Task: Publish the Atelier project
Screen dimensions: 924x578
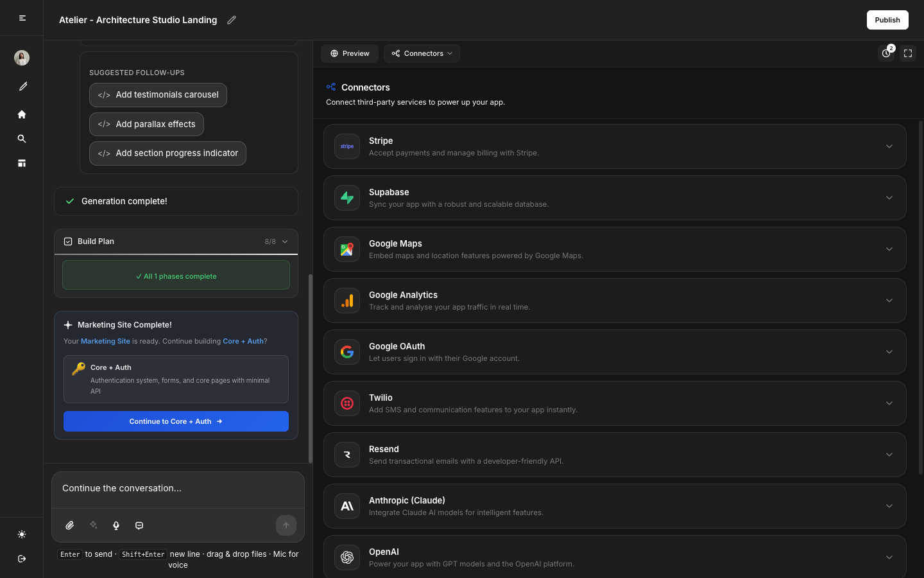Action: point(887,20)
